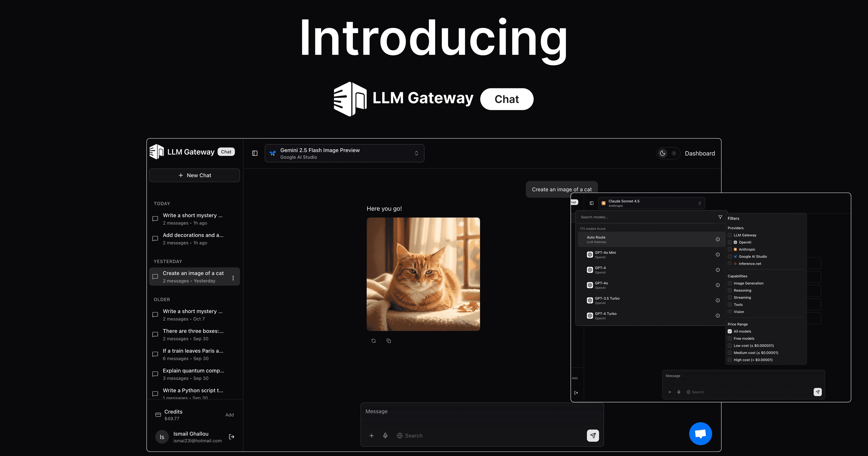Regenerate the cat image response

(x=373, y=341)
